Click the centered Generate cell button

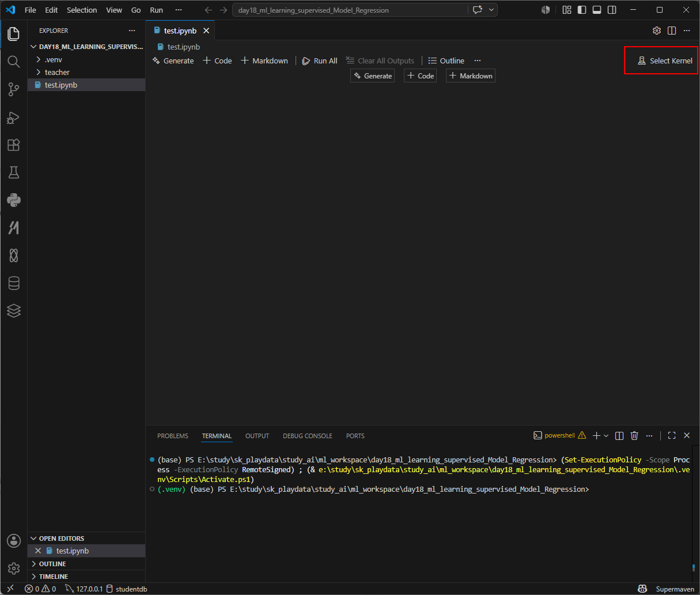pyautogui.click(x=373, y=76)
